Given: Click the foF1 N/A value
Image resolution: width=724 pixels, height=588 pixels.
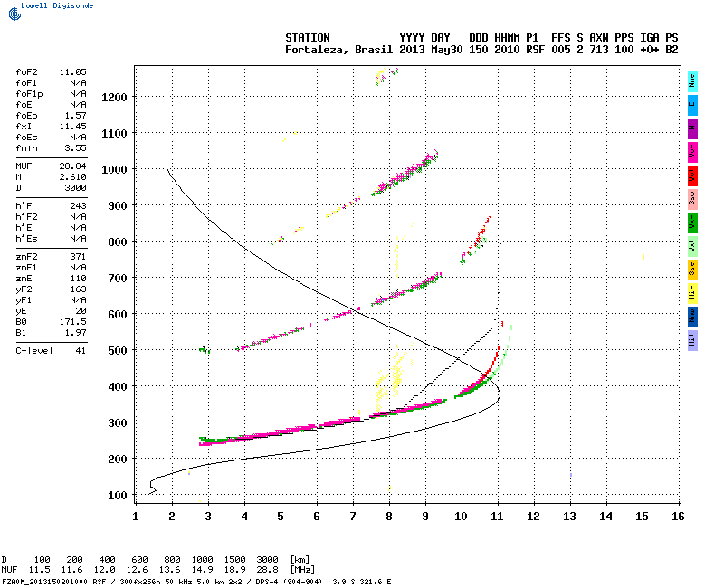Looking at the screenshot, I should tap(78, 83).
